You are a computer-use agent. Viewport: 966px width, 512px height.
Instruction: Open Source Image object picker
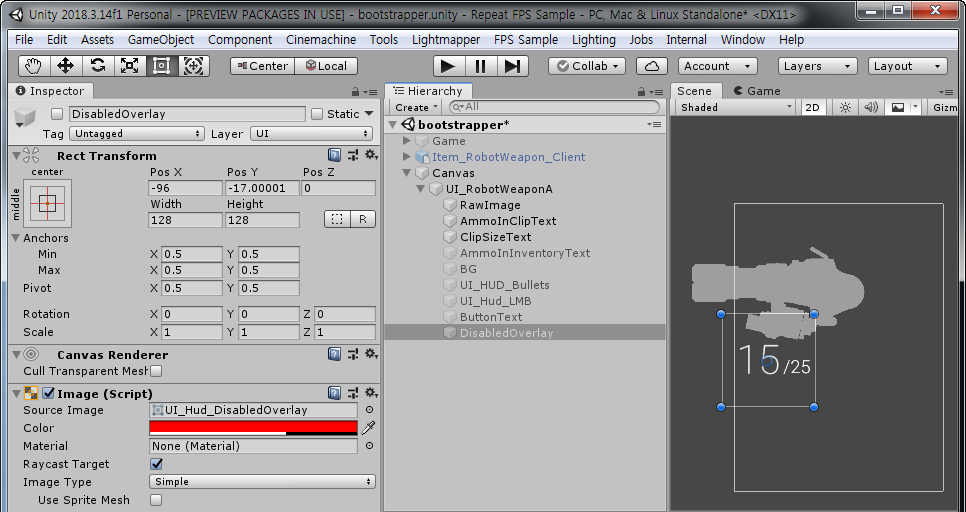pyautogui.click(x=369, y=410)
